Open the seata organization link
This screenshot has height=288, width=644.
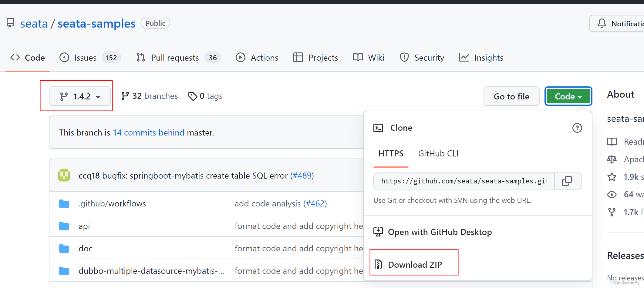pyautogui.click(x=34, y=24)
